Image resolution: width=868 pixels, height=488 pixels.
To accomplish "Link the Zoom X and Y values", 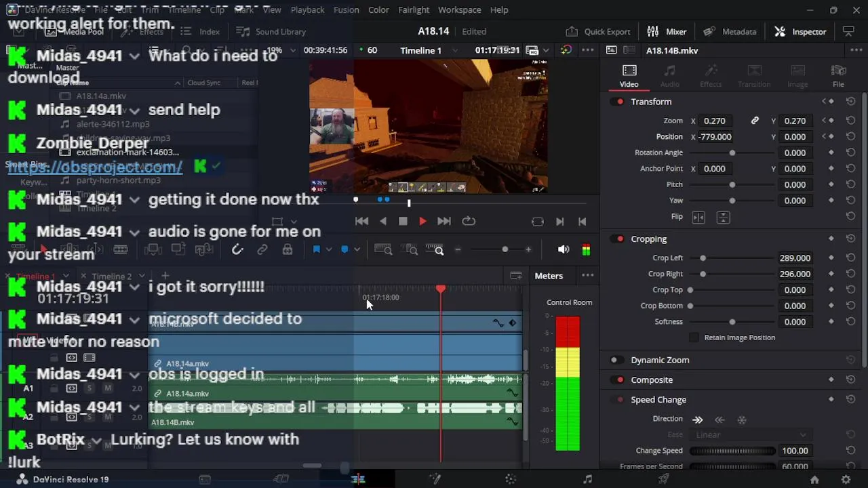I will [755, 121].
